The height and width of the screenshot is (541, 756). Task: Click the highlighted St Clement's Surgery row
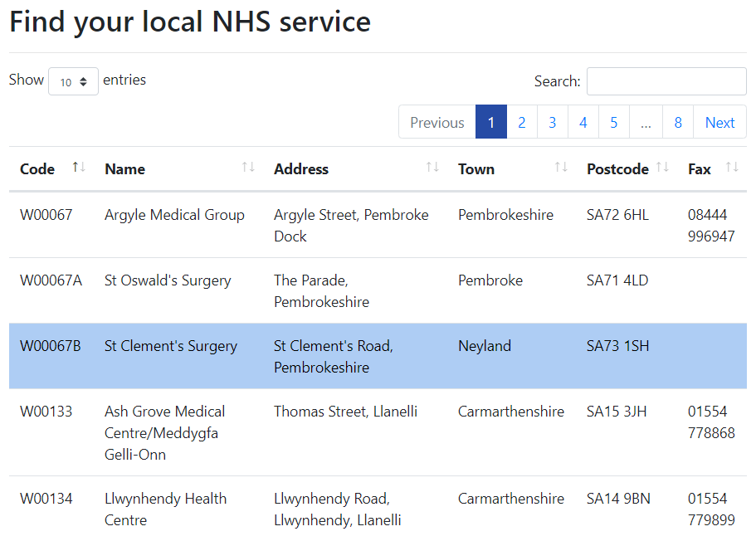171,347
